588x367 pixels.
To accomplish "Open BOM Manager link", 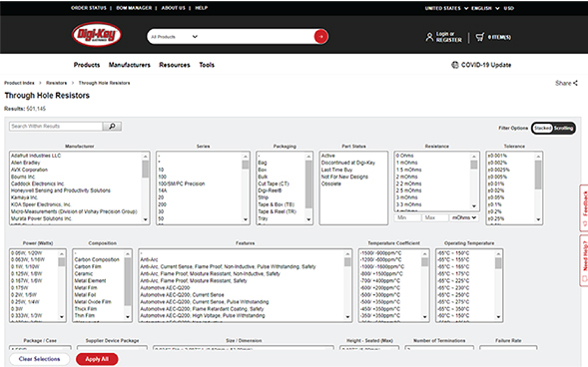I will click(x=134, y=8).
